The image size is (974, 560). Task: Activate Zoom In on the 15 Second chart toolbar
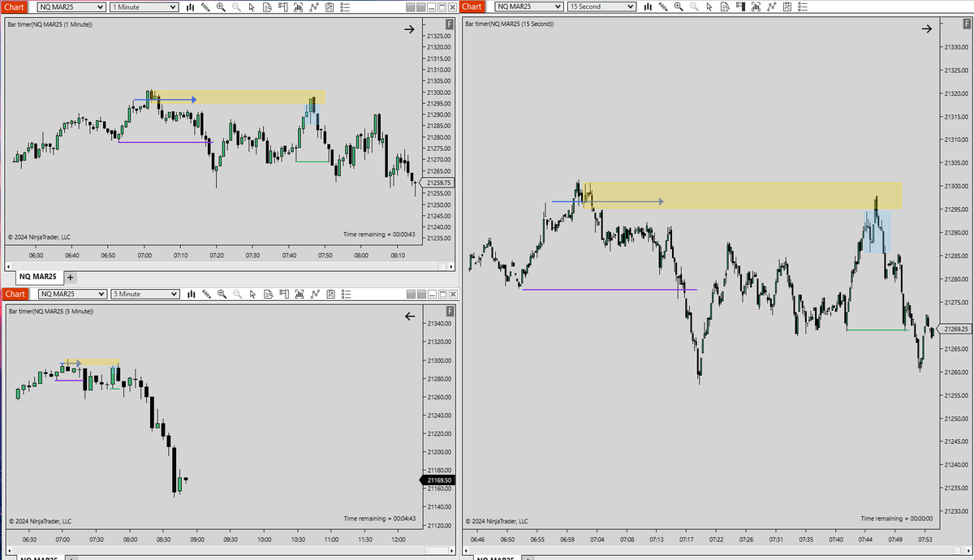click(x=678, y=6)
